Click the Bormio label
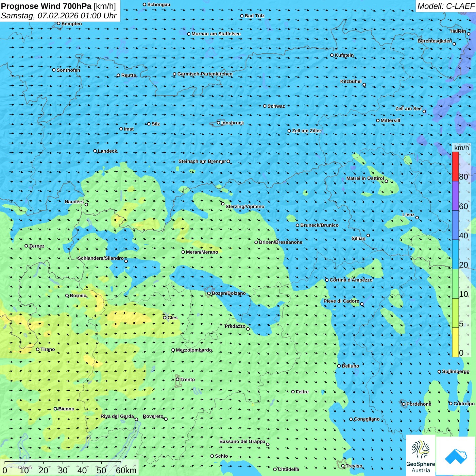This screenshot has width=476, height=476. tap(78, 295)
